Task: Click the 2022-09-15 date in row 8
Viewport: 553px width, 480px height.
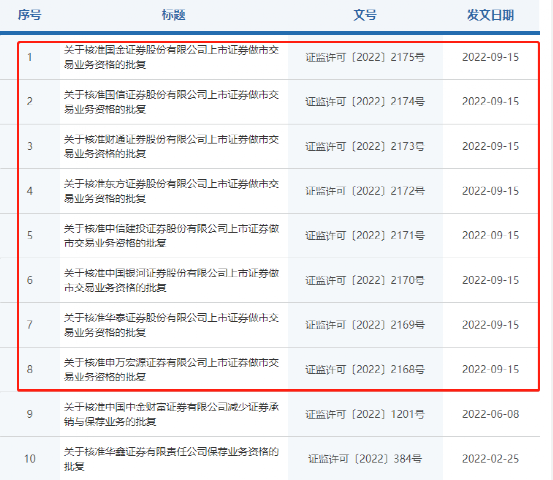Action: tap(491, 369)
